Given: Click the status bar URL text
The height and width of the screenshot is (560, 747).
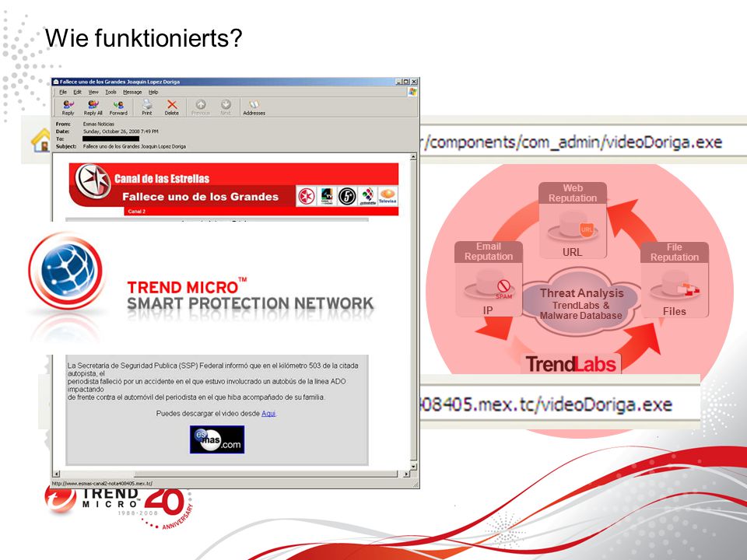Looking at the screenshot, I should tap(102, 483).
